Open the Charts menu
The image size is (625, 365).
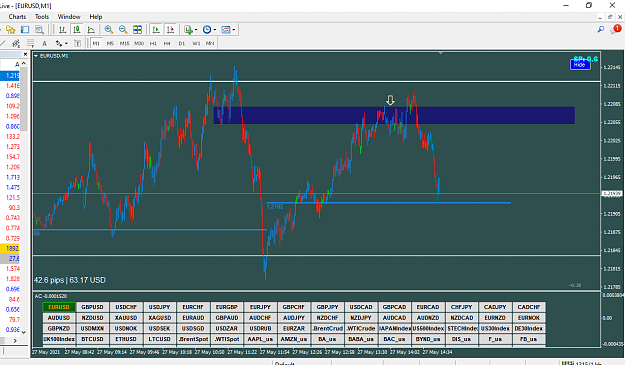[x=17, y=17]
